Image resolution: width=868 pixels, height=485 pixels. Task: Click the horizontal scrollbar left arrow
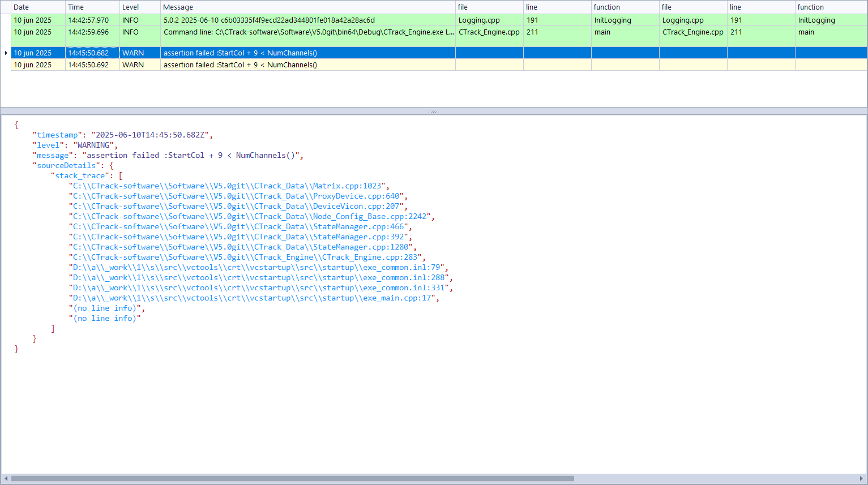pos(6,479)
